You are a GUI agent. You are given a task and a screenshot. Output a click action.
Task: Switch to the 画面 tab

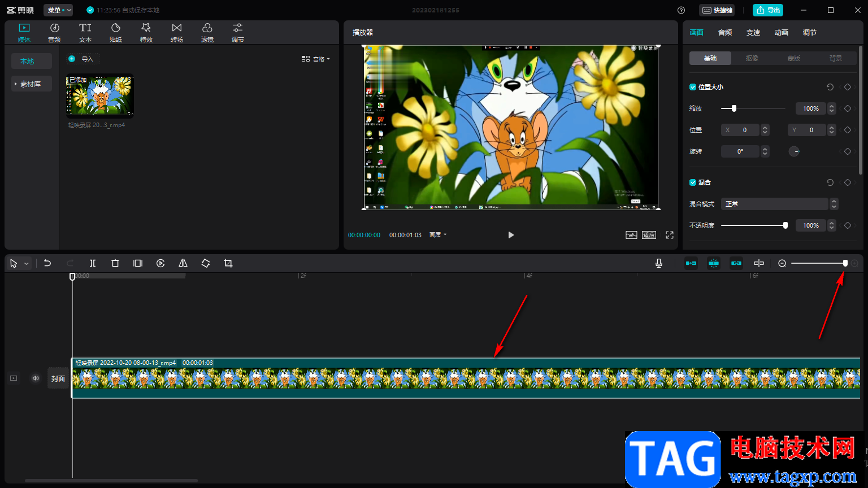click(x=697, y=33)
